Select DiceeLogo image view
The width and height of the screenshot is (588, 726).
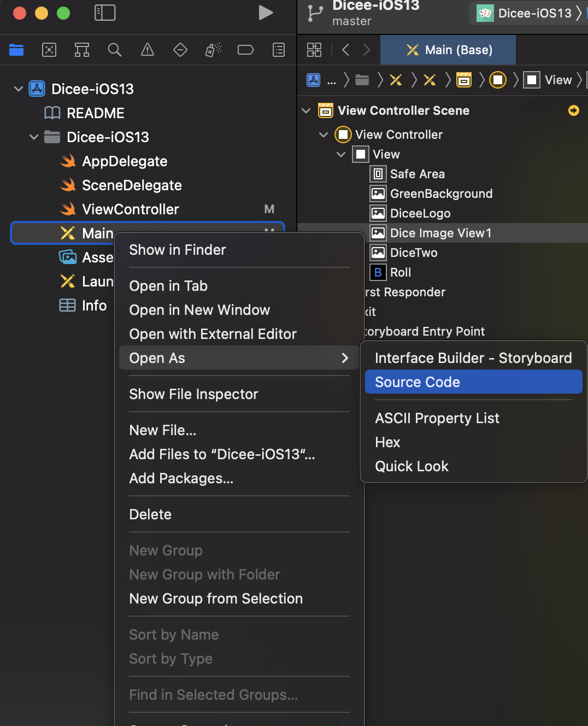coord(420,214)
